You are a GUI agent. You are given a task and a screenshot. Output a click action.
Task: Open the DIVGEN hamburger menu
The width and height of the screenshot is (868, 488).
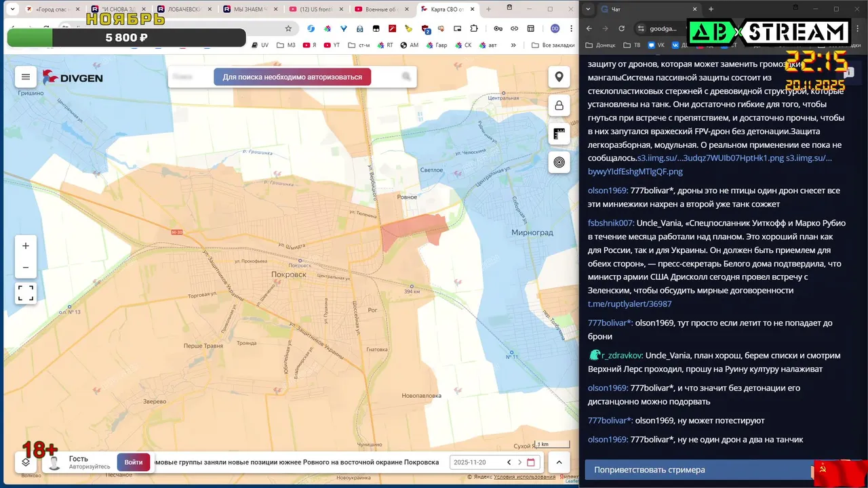point(26,77)
